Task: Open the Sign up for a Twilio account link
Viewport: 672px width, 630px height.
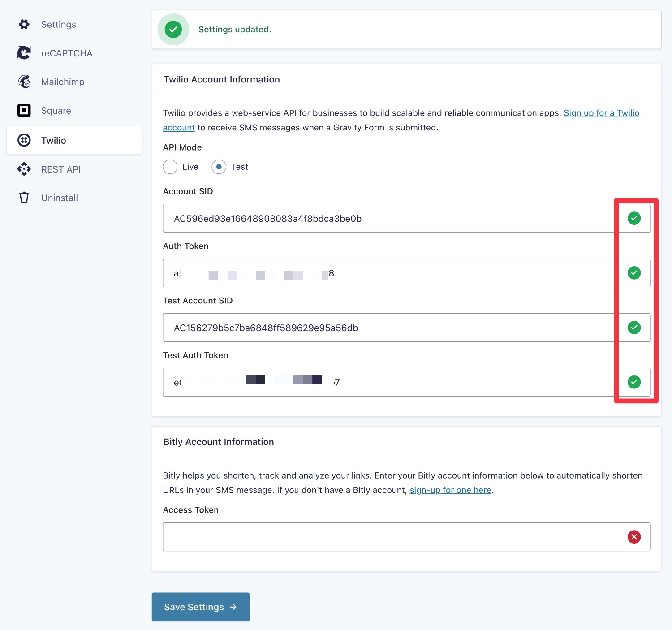Action: [x=602, y=113]
